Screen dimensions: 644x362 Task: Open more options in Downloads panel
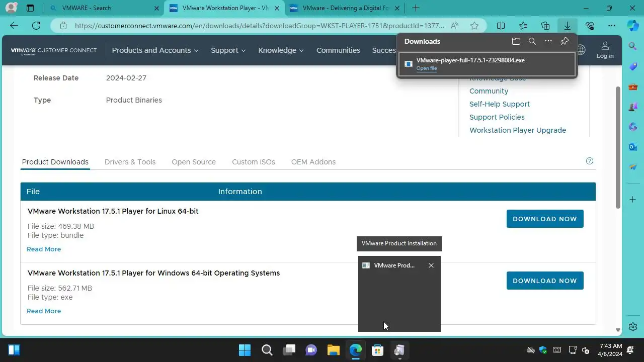[x=548, y=41]
